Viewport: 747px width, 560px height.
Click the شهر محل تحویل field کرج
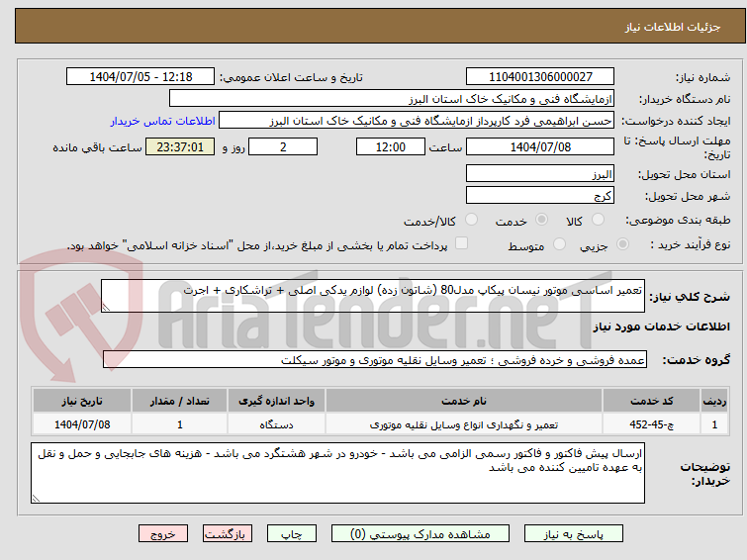click(x=540, y=195)
